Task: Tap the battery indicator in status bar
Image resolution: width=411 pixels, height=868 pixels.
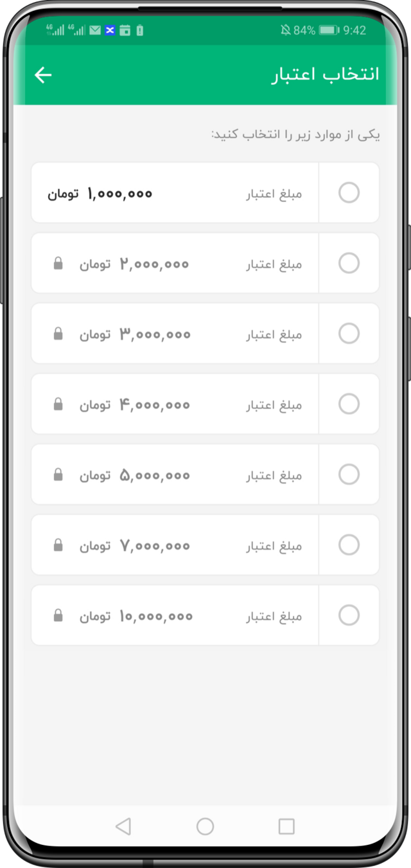Action: coord(329,30)
